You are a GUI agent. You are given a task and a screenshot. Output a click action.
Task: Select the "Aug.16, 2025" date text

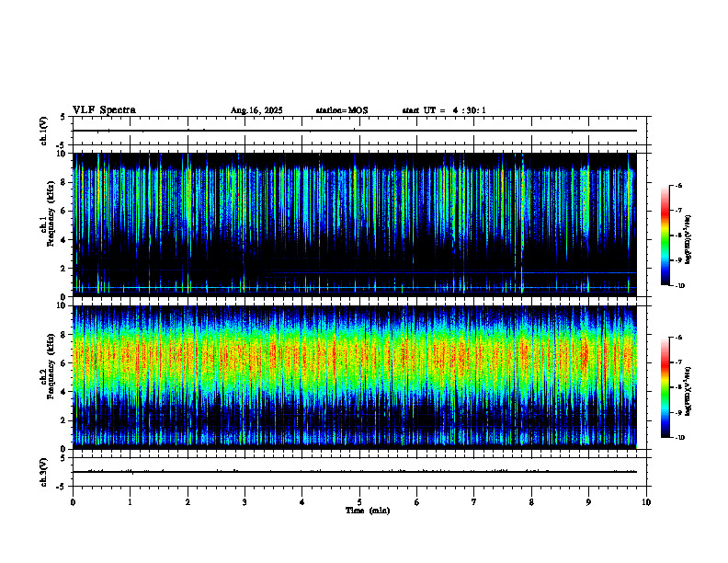pos(256,110)
